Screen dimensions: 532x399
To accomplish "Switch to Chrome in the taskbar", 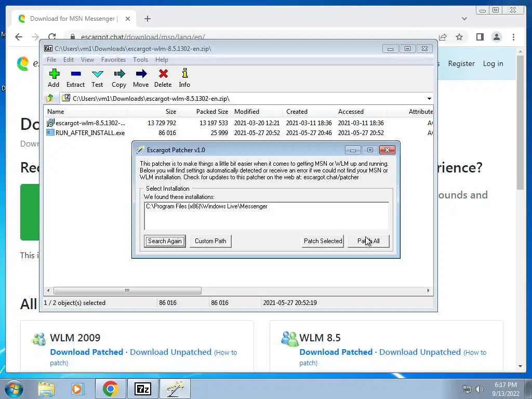I will tap(110, 389).
